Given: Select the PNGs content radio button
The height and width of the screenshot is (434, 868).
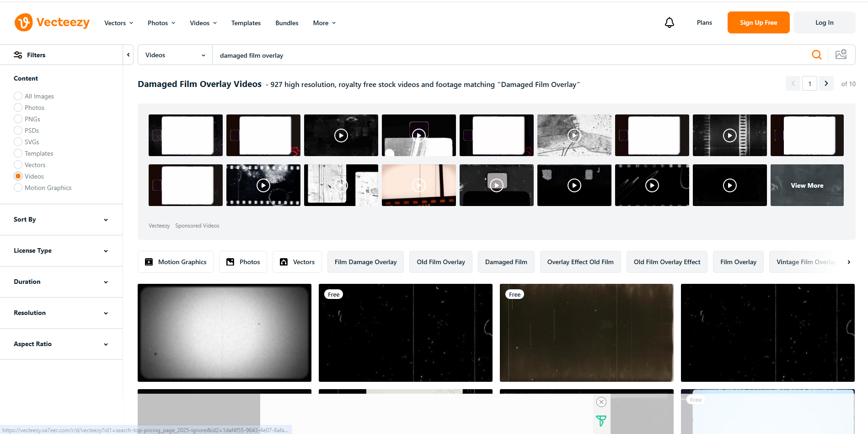Looking at the screenshot, I should (18, 119).
